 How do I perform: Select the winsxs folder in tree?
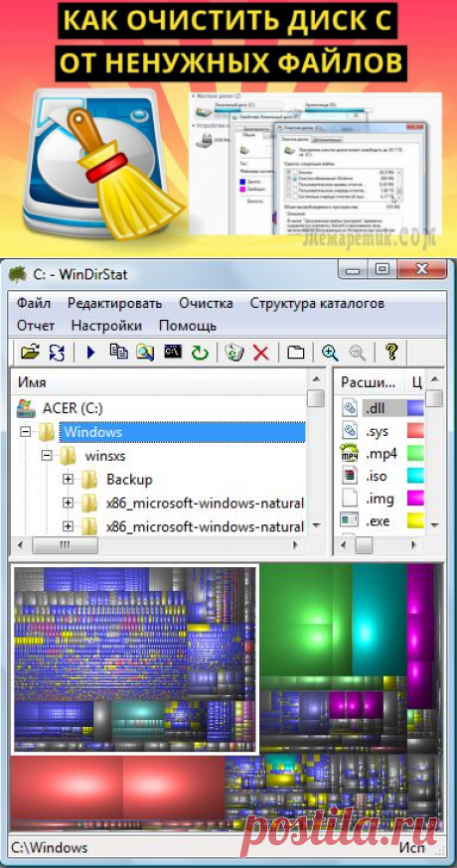(x=105, y=456)
